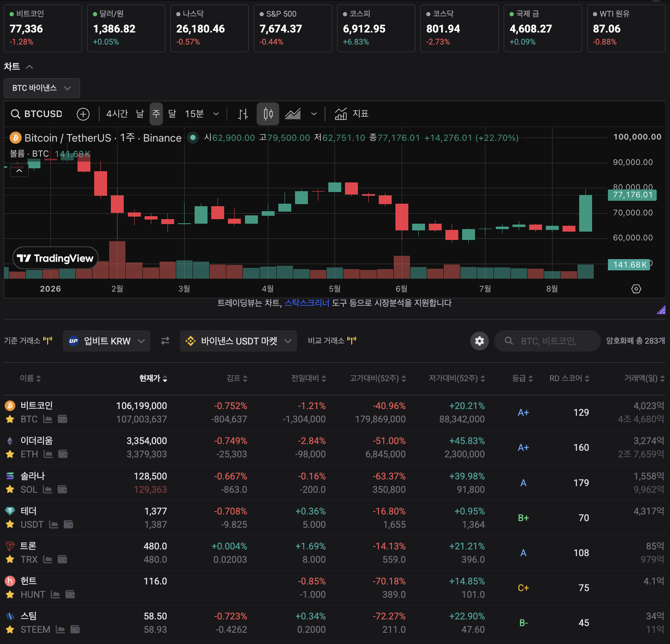
Task: Select the candlestick chart style icon
Action: [x=268, y=114]
